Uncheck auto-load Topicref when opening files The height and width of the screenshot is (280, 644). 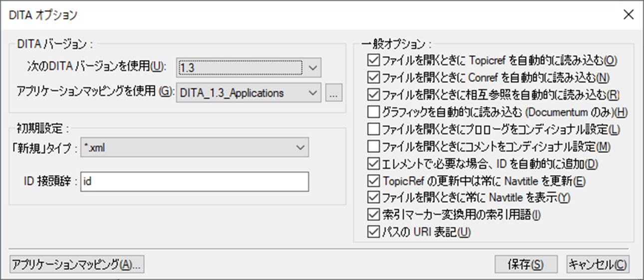(x=373, y=60)
